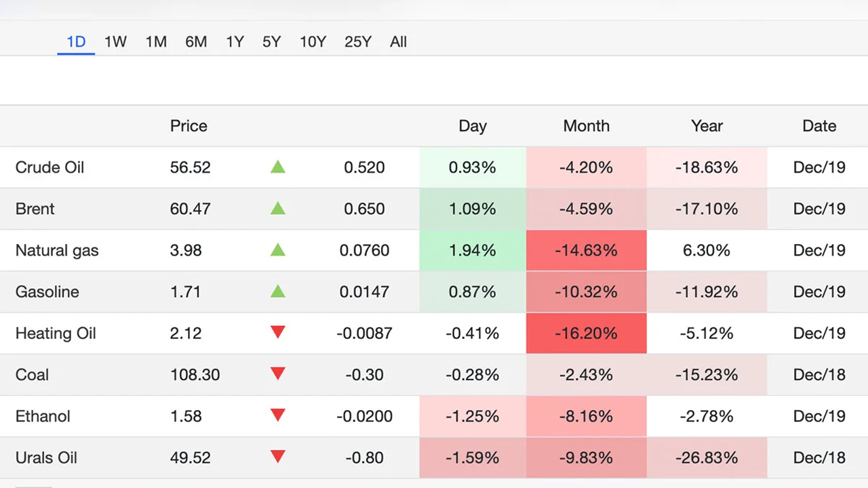Viewport: 868px width, 488px height.
Task: Show the All time range
Action: (398, 42)
